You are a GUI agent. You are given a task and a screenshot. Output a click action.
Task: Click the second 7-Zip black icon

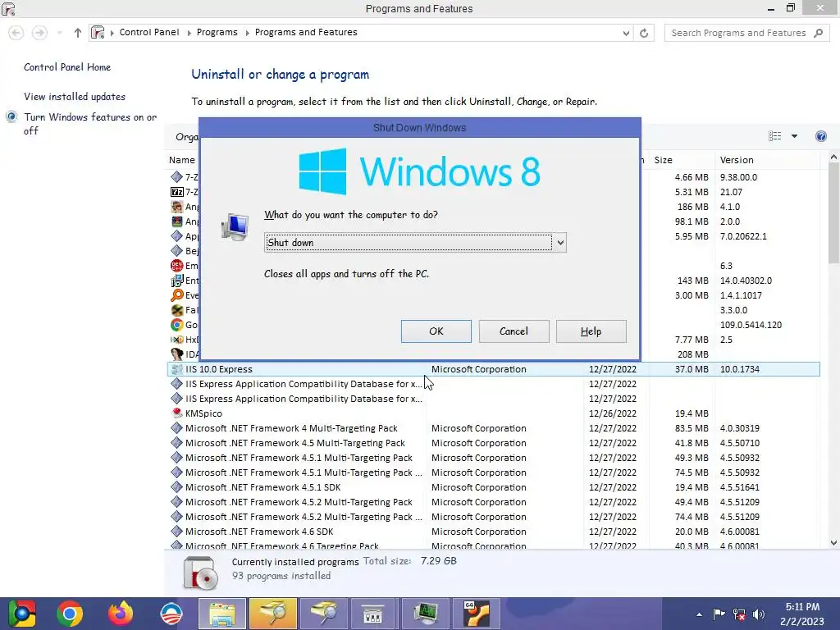tap(177, 192)
